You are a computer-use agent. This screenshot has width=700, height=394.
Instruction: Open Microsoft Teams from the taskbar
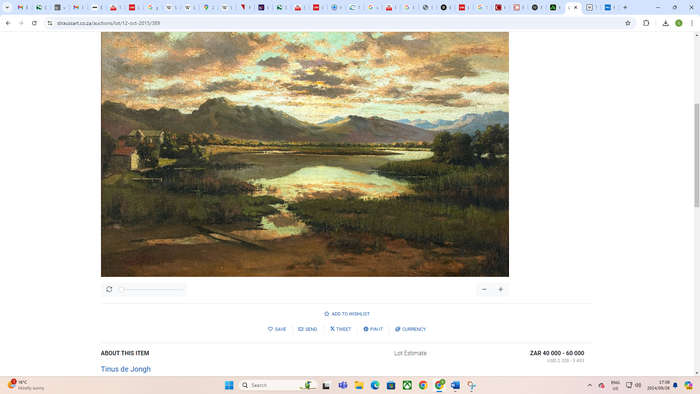point(343,385)
